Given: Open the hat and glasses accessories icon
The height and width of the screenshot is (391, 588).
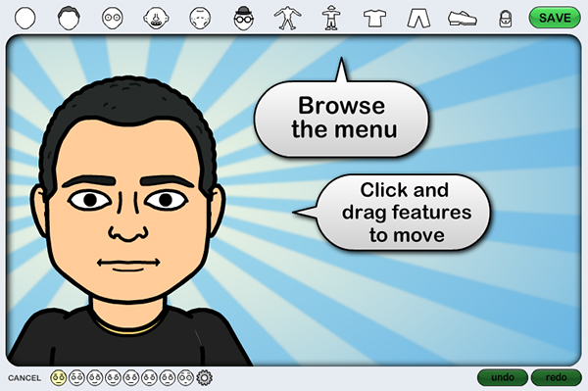Looking at the screenshot, I should (x=244, y=18).
